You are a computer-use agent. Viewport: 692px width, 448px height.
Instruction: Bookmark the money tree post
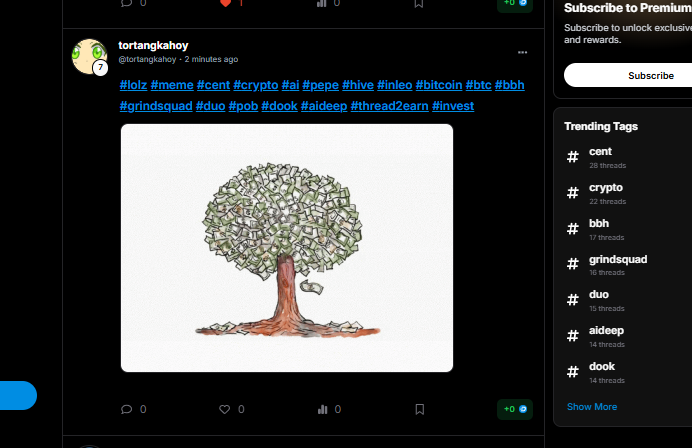click(x=420, y=409)
